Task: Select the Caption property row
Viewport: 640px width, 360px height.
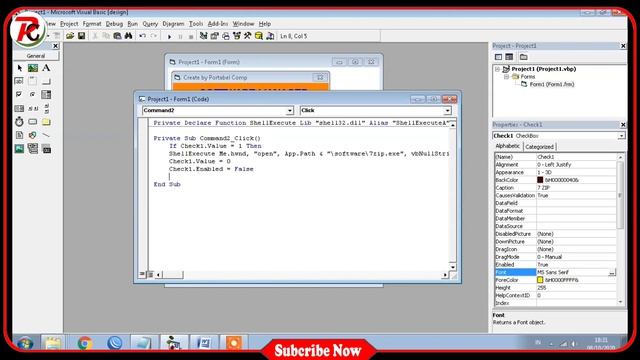Action: (555, 188)
